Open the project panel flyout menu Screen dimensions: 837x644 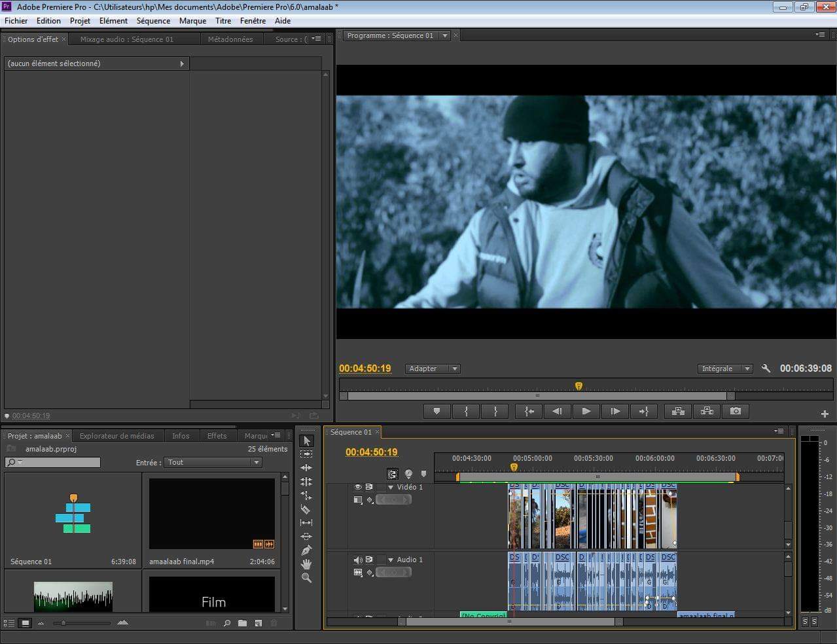click(276, 435)
